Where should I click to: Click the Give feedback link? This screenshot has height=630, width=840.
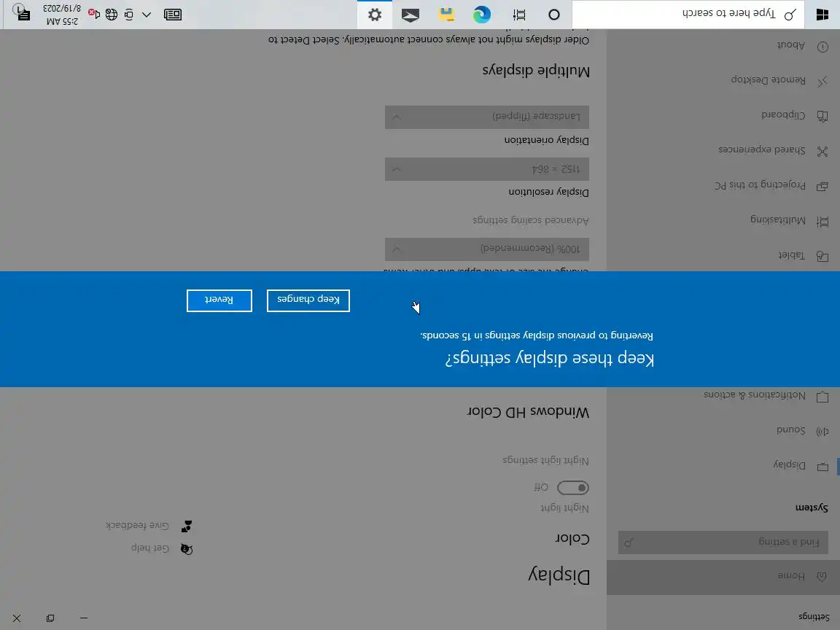point(137,526)
